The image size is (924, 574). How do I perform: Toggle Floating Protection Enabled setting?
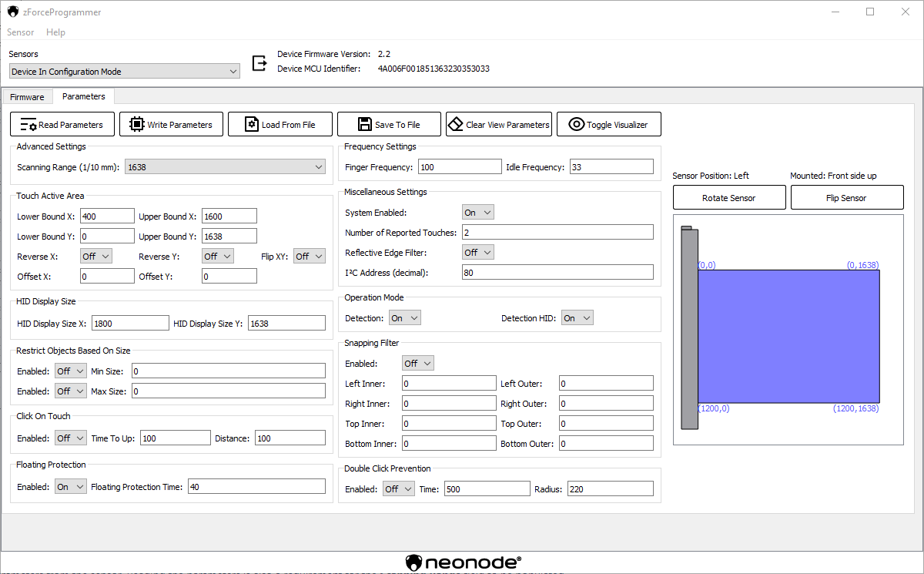tap(70, 487)
